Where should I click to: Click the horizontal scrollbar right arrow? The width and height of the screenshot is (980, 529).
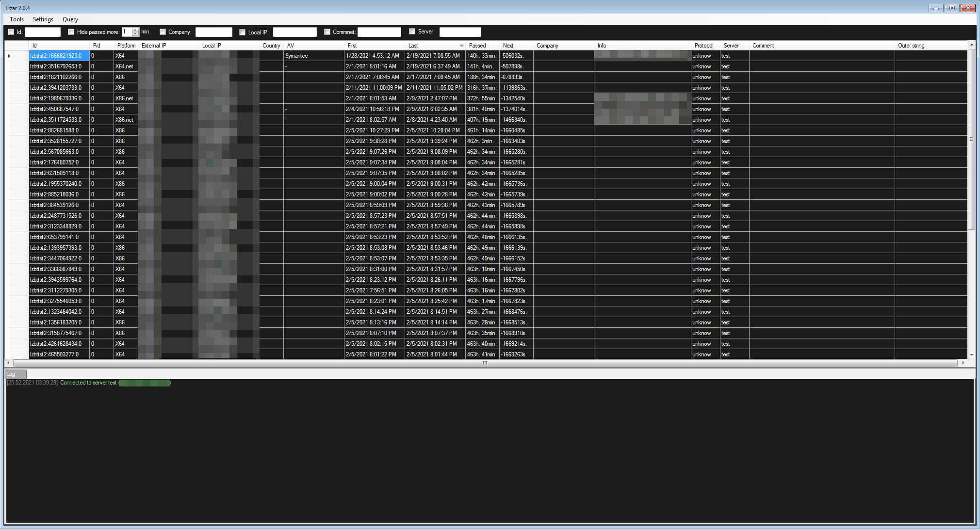tap(963, 363)
